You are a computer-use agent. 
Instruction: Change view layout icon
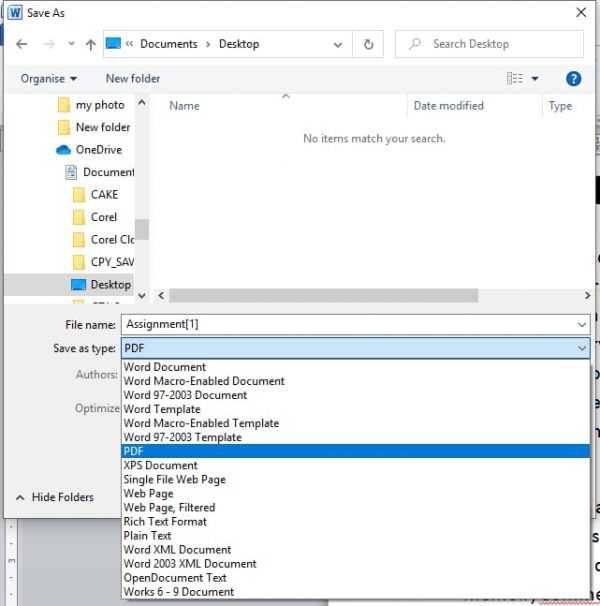click(515, 78)
